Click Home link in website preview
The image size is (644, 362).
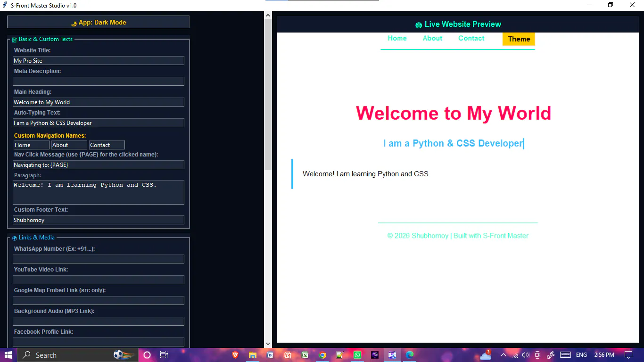coord(397,38)
